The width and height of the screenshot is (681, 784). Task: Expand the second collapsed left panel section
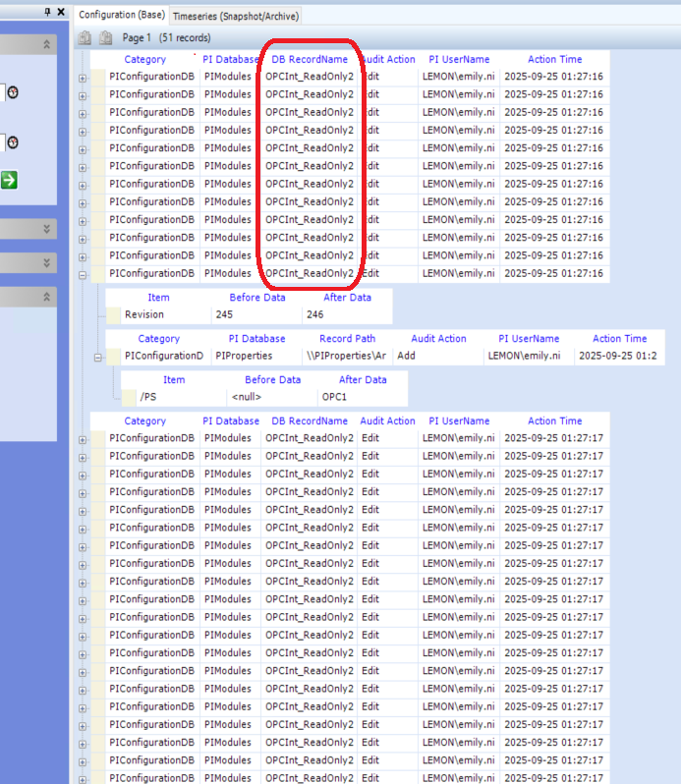pos(46,262)
